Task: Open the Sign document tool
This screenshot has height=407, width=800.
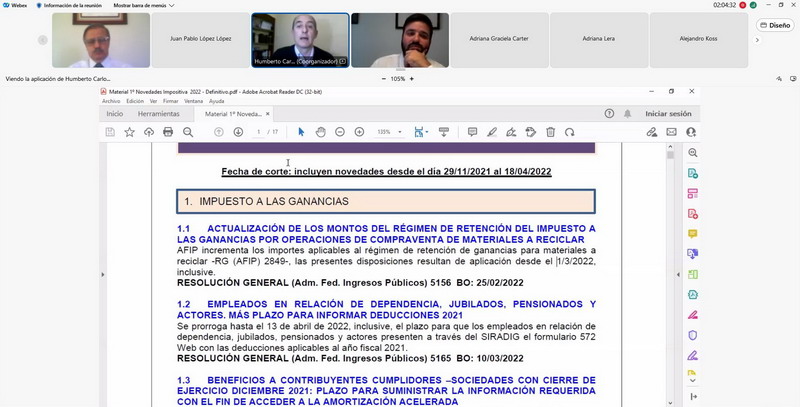Action: tap(511, 132)
